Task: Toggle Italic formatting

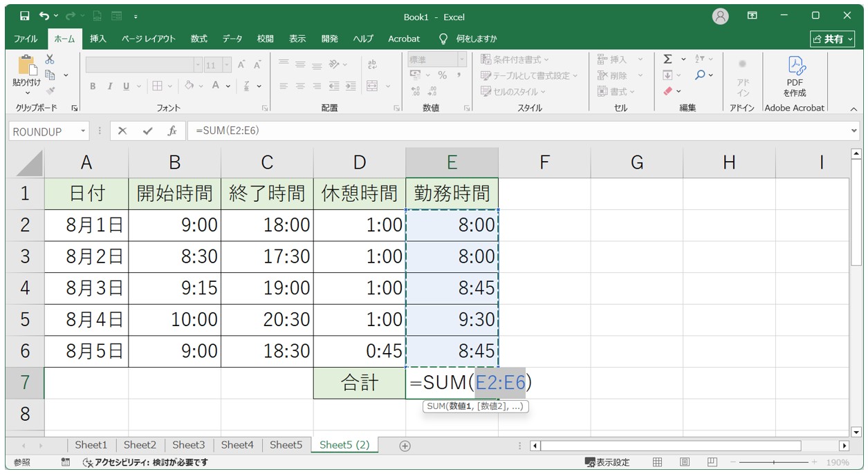Action: 109,86
